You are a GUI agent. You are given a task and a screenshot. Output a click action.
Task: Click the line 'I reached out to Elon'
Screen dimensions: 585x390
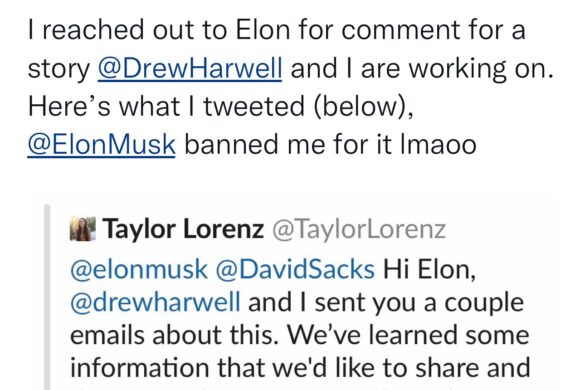click(x=159, y=30)
